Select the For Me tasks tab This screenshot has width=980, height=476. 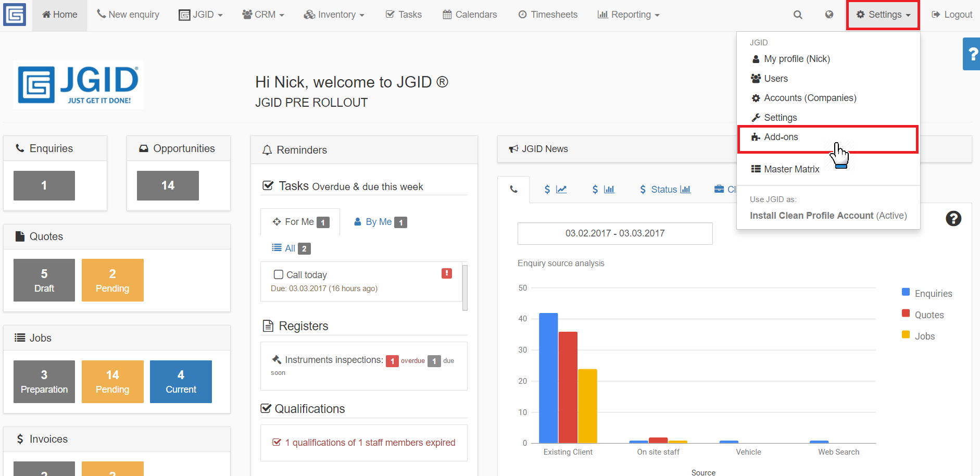pos(300,222)
